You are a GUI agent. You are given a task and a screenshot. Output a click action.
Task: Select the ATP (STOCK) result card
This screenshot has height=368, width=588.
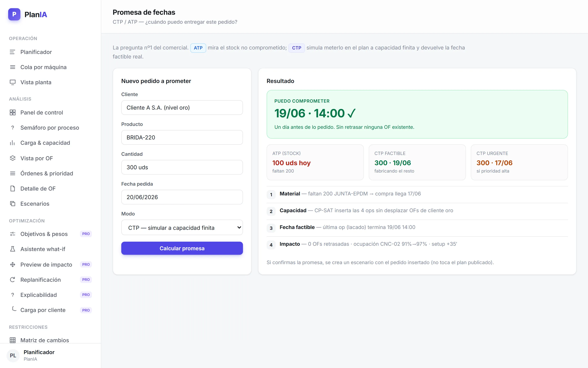(x=315, y=162)
